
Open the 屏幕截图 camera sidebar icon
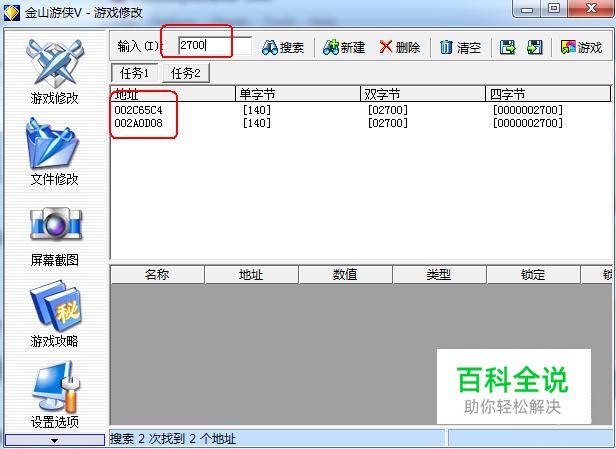(x=55, y=224)
